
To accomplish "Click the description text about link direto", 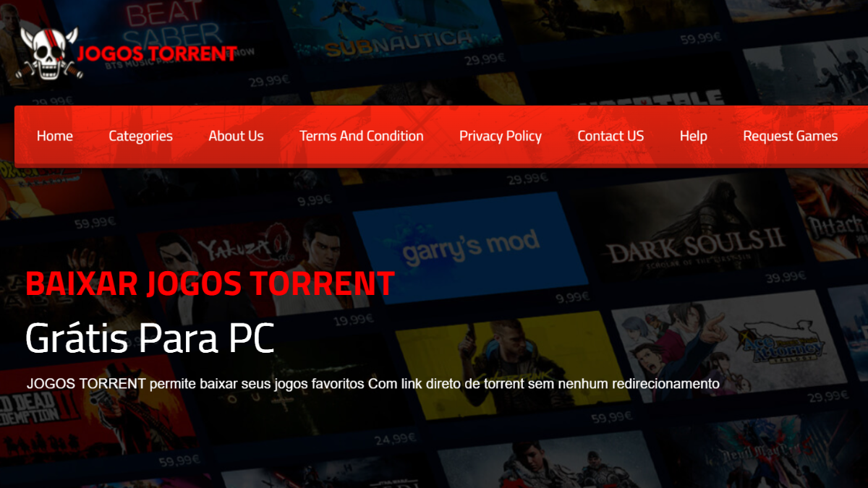I will 373,384.
